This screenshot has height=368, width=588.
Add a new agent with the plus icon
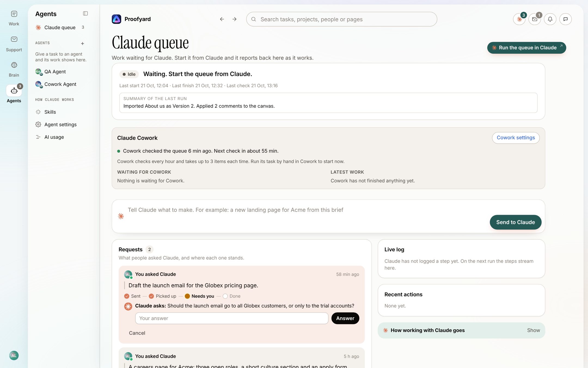click(x=82, y=43)
